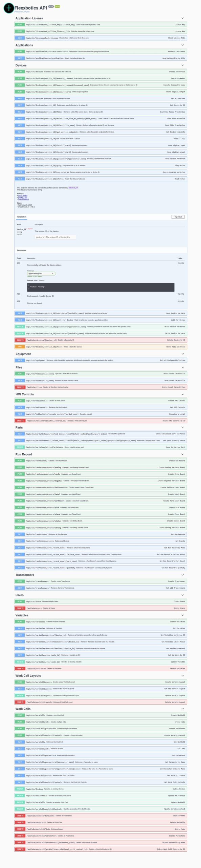Viewport: 201px width, 868px height.
Task: Expand the Delete WorkCellLayout operation
Action: click(x=100, y=702)
